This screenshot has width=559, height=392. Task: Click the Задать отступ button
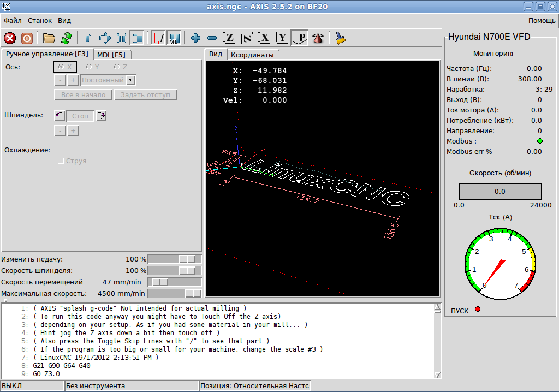[145, 95]
